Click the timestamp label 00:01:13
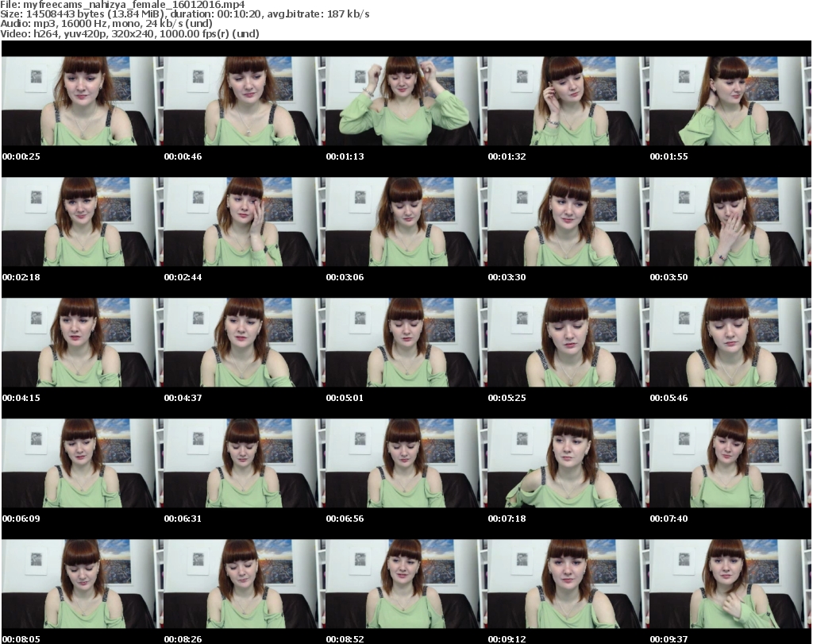 click(x=345, y=156)
